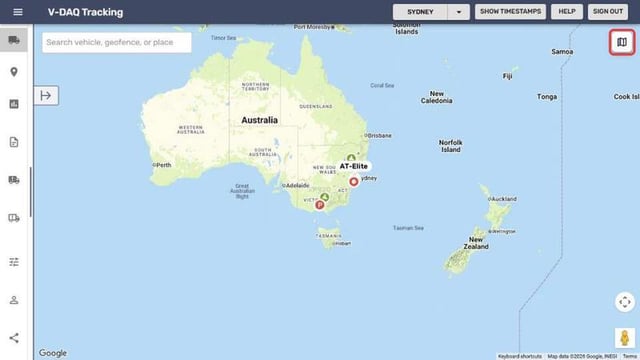Focus the vehicle search input field

point(117,42)
